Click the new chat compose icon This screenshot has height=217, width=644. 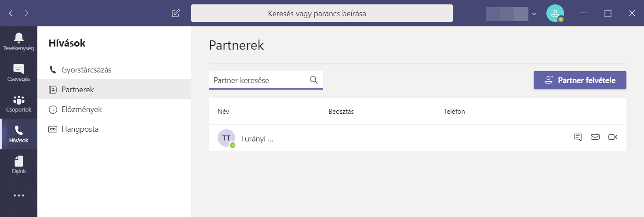[175, 13]
